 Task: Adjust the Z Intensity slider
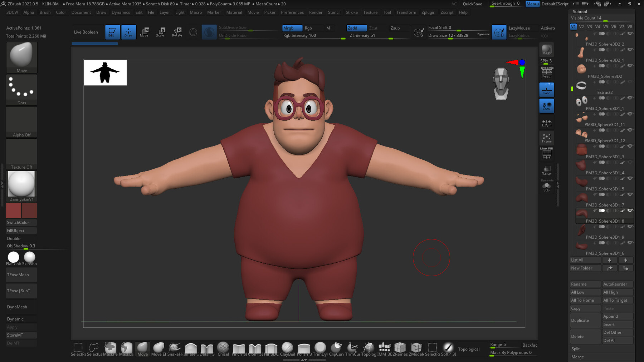[x=378, y=35]
